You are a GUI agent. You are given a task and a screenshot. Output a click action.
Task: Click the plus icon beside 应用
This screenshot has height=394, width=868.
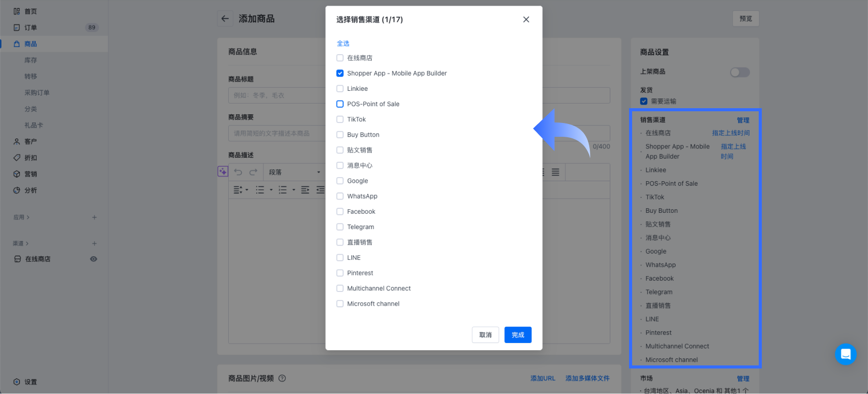94,217
